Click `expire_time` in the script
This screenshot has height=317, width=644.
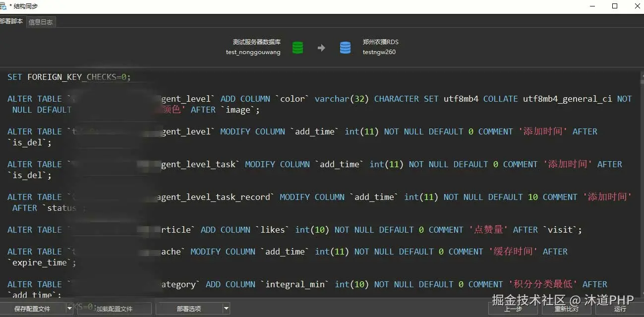click(x=40, y=262)
